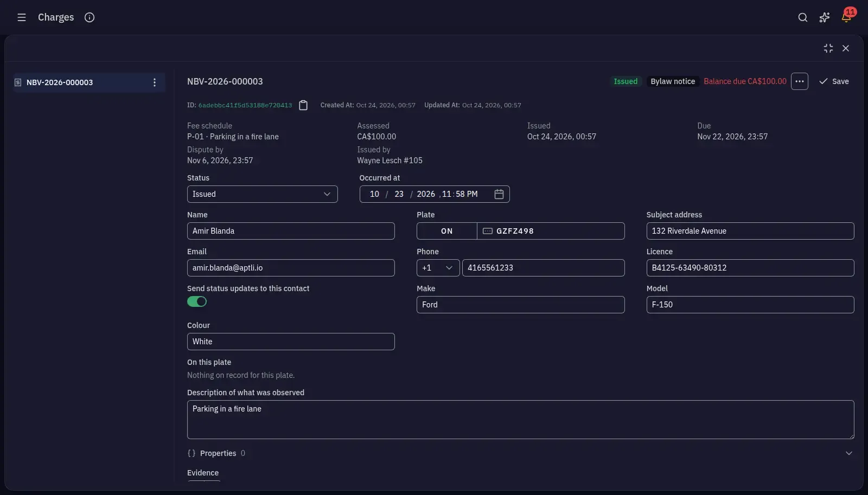This screenshot has width=868, height=495.
Task: Select the month in Occurred at
Action: click(x=374, y=194)
